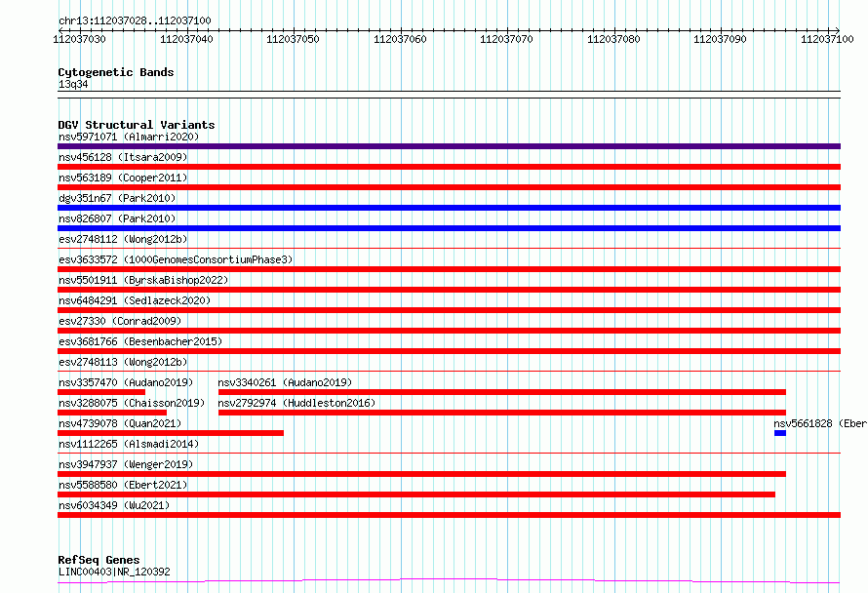The image size is (868, 593).
Task: Open the nsv5661828 variant label
Action: pos(820,423)
